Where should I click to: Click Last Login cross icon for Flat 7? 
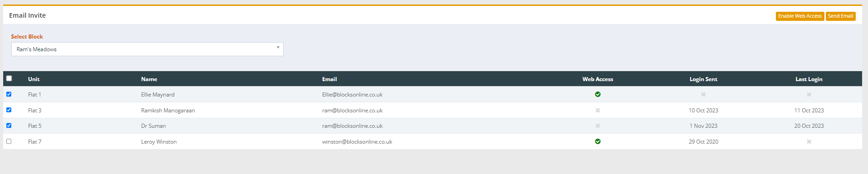(x=809, y=141)
